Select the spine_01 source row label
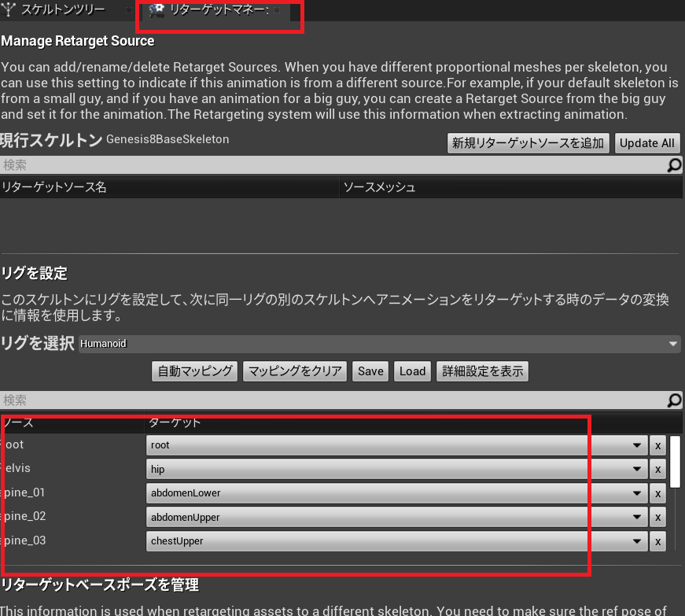The image size is (685, 616). point(23,492)
